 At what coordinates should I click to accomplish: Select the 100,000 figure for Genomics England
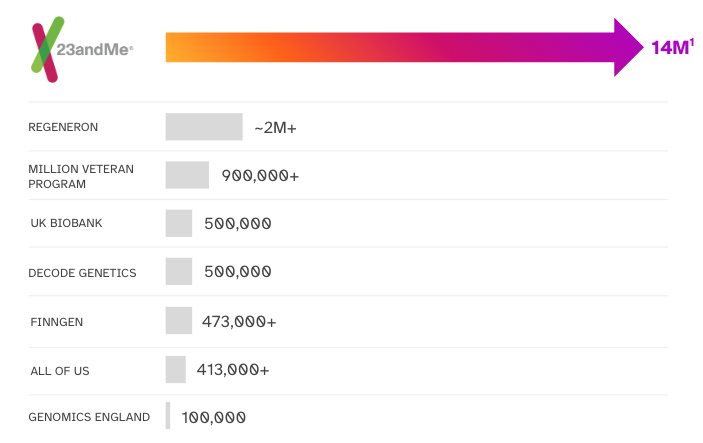tap(214, 417)
